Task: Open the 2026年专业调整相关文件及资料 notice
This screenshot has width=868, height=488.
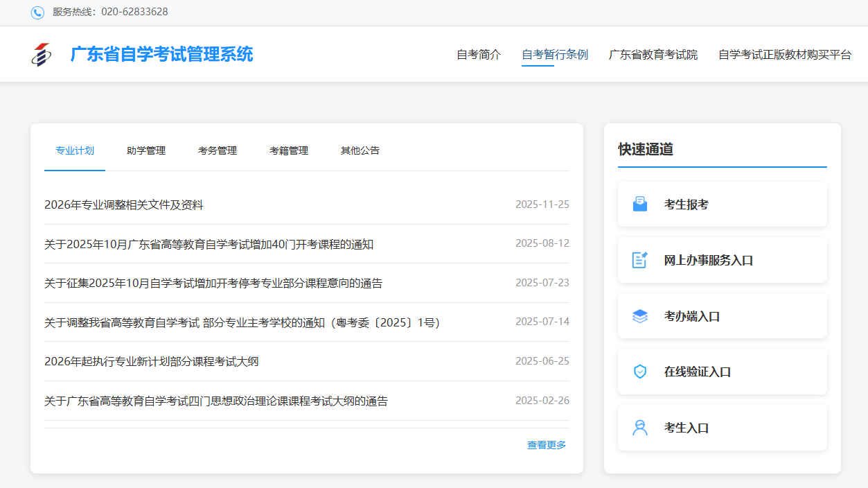Action: click(x=124, y=205)
